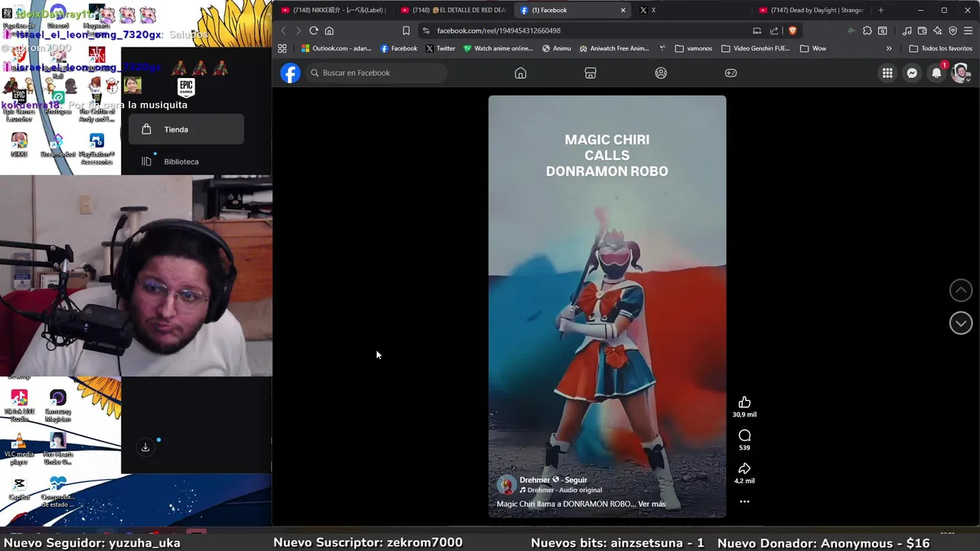Share the reel with arrow icon
Image resolution: width=980 pixels, height=551 pixels.
tap(744, 468)
